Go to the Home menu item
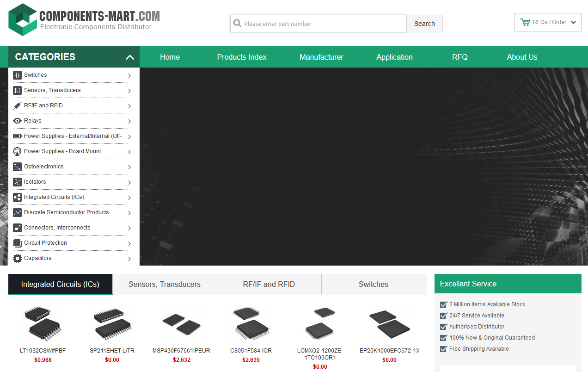588x372 pixels. (170, 57)
